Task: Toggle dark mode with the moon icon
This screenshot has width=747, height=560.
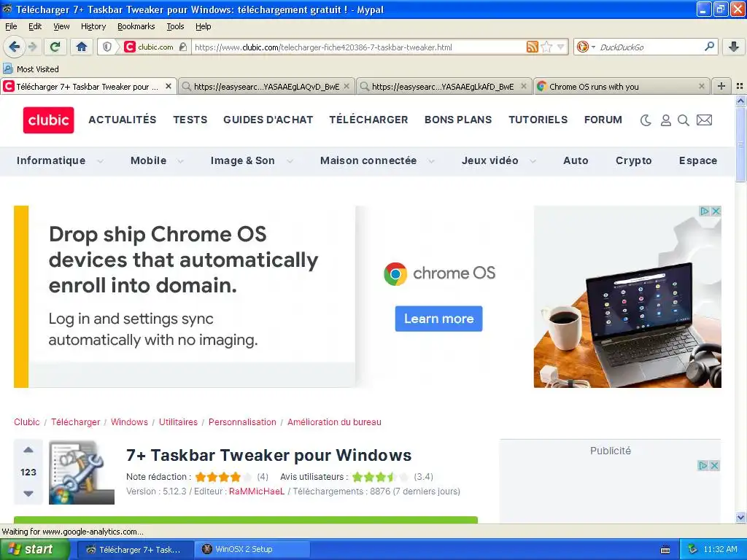Action: (646, 120)
